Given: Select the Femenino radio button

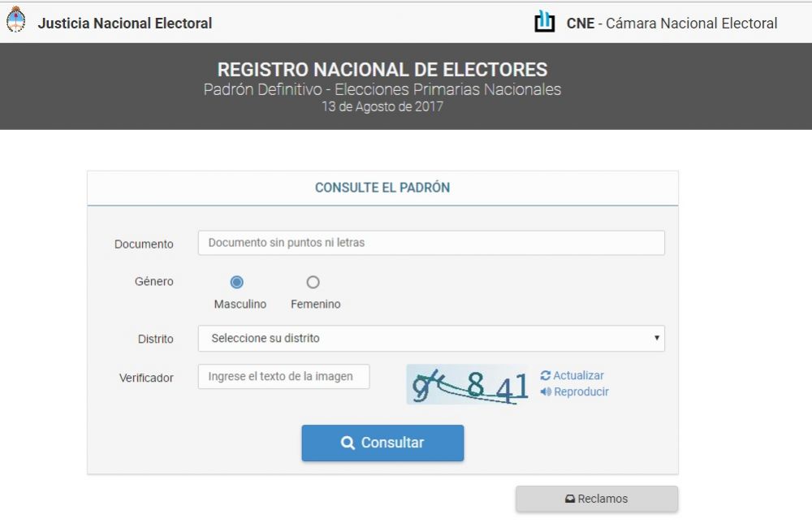Looking at the screenshot, I should [313, 283].
